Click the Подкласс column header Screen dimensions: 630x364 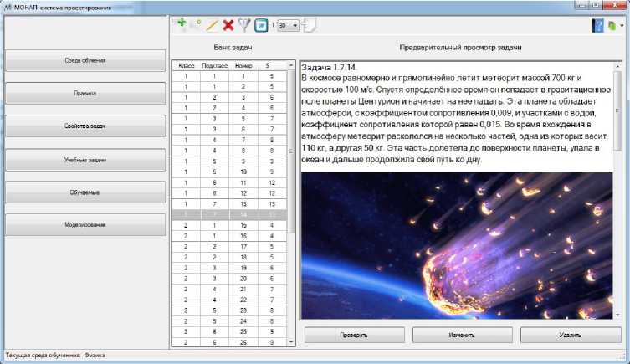click(x=214, y=65)
